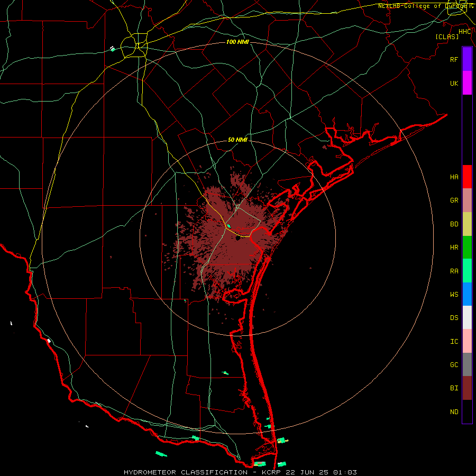
Task: Click the UK legend label
Action: 454,83
